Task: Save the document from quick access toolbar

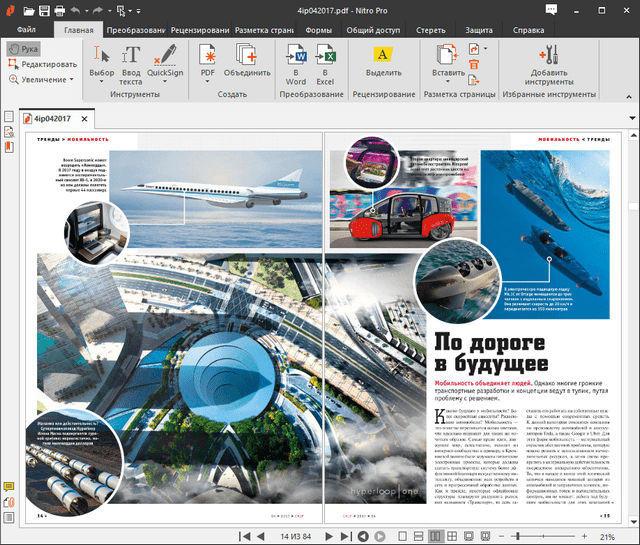Action: (x=43, y=11)
